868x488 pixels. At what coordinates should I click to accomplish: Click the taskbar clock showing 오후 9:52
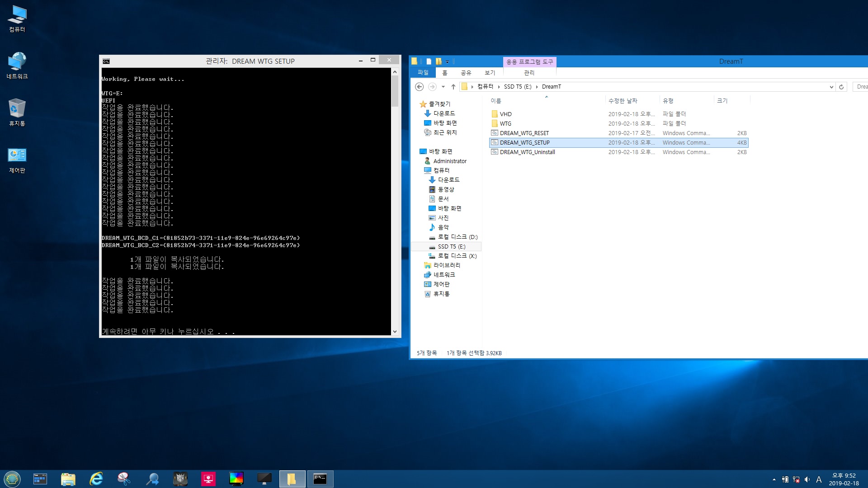[844, 479]
